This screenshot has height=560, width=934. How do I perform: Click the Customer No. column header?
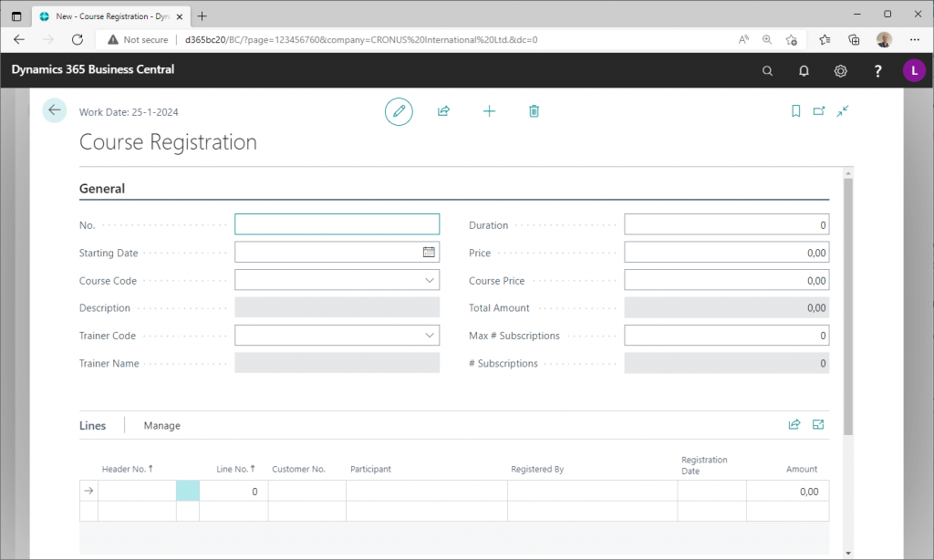(298, 469)
